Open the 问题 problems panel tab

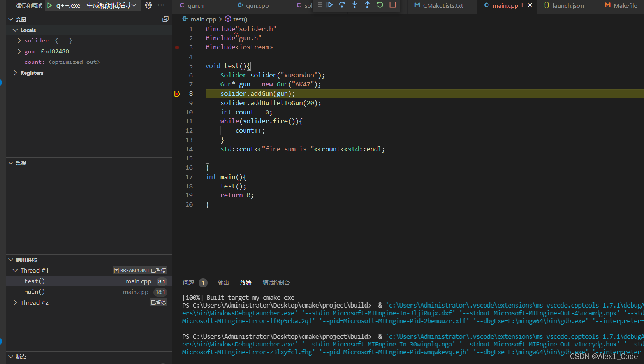coord(188,283)
